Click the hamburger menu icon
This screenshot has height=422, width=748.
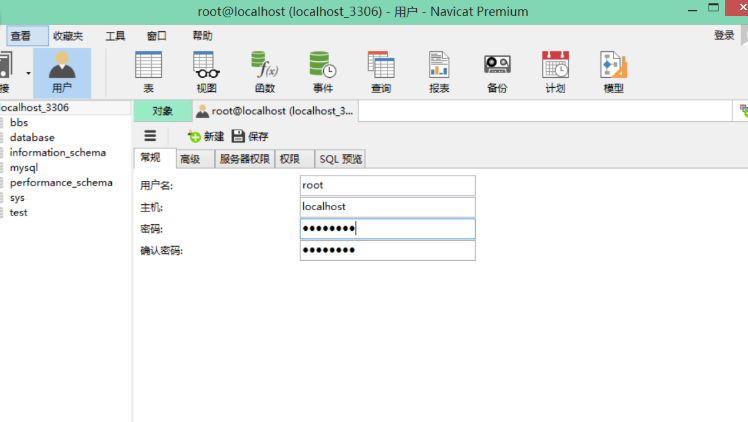(150, 136)
